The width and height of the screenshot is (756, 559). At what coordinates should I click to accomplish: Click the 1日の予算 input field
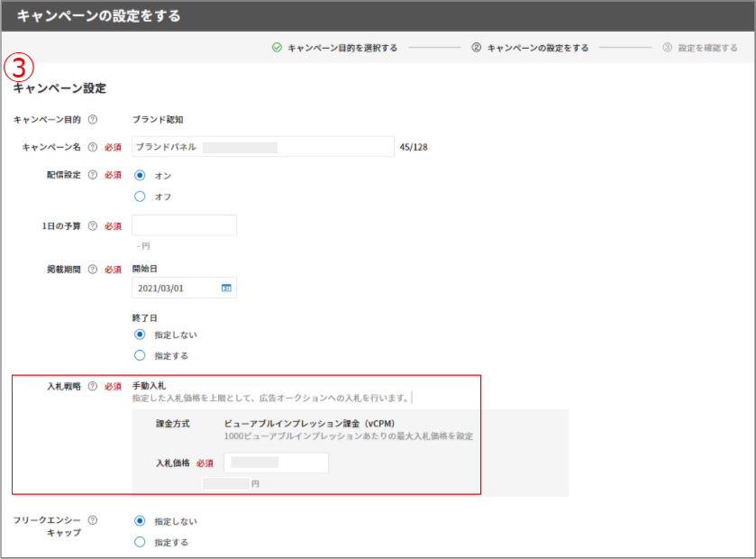184,225
